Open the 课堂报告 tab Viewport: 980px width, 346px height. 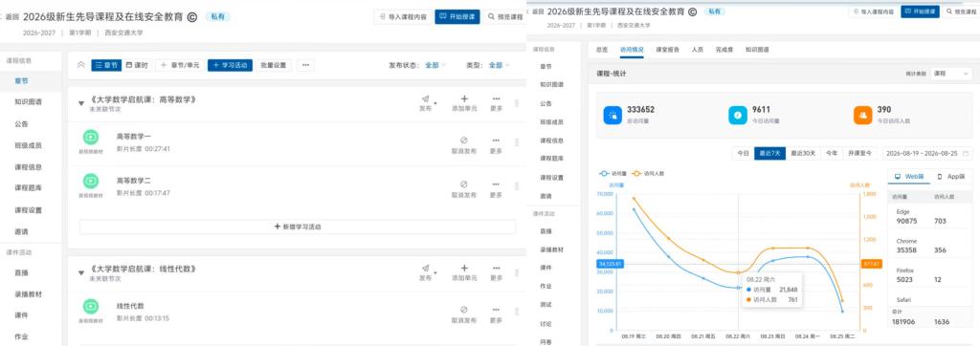(x=667, y=50)
